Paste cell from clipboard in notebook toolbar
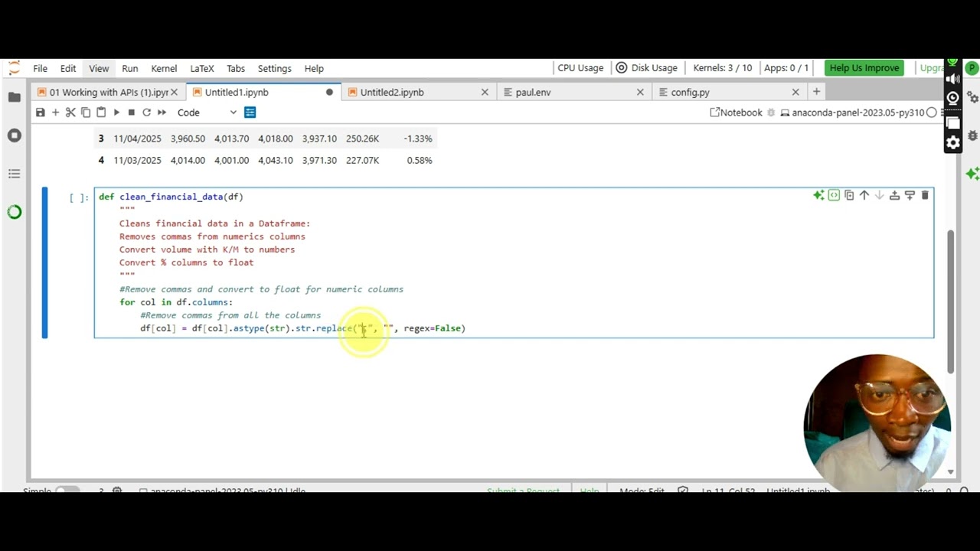Image resolution: width=980 pixels, height=551 pixels. (101, 112)
